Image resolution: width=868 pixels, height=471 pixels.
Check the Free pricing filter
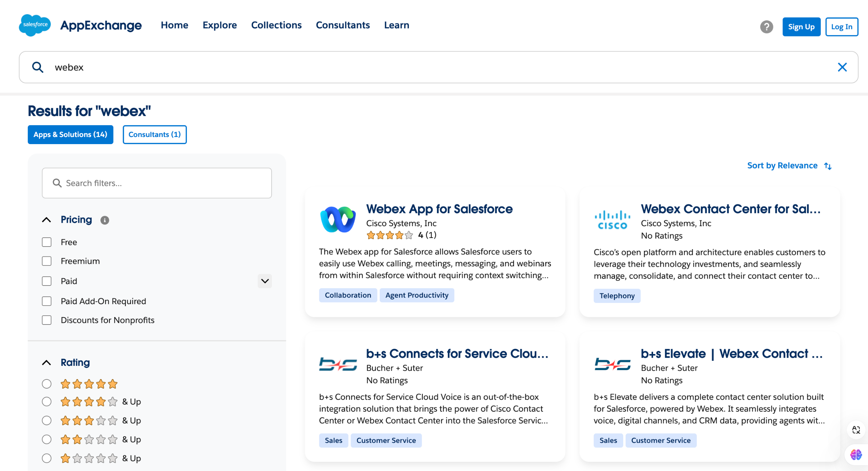(47, 242)
